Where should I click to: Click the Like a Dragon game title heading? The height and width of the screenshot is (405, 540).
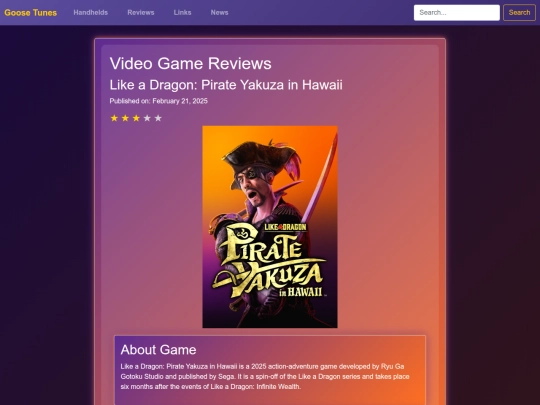pyautogui.click(x=226, y=85)
